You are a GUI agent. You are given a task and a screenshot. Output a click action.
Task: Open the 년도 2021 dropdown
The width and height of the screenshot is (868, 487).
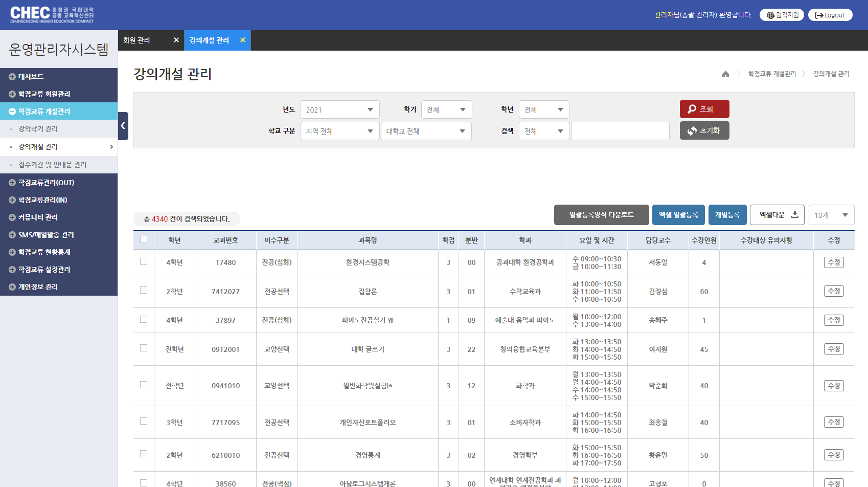point(340,110)
